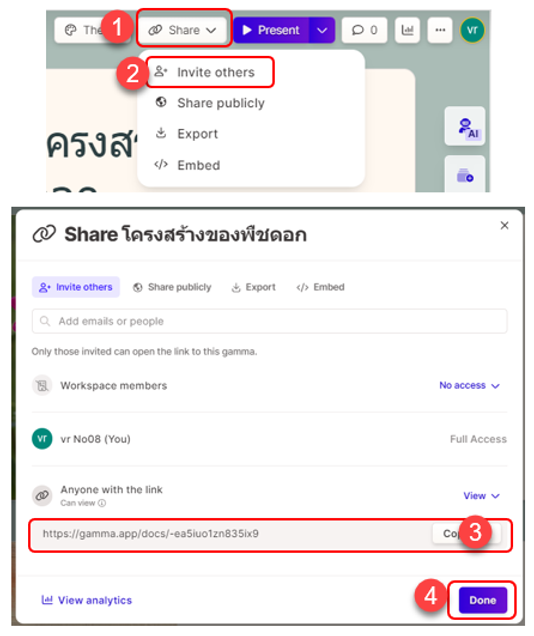Change the View link permission dropdown
Viewport: 534px width, 636px height.
pyautogui.click(x=481, y=496)
